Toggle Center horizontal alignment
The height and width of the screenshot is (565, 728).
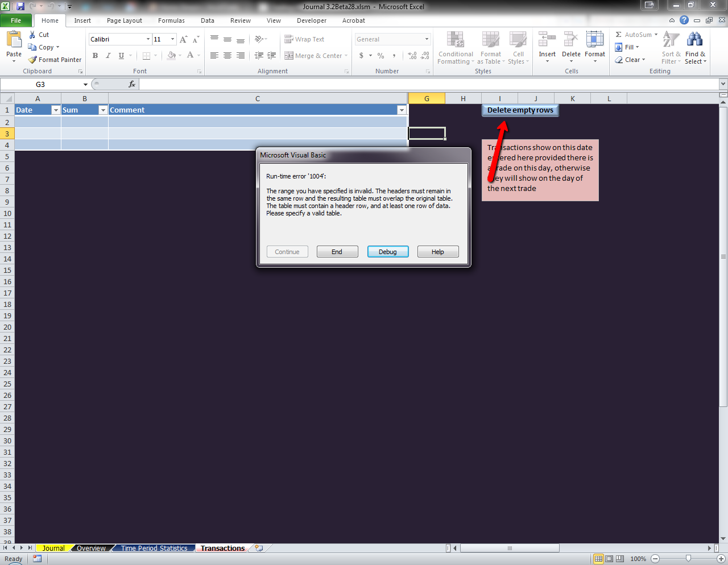coord(227,56)
